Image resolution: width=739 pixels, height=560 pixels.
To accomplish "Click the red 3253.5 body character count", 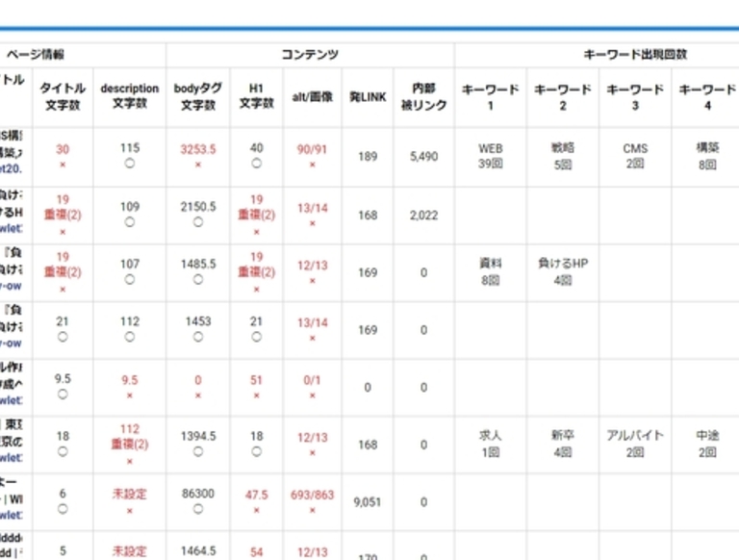I will pos(197,149).
